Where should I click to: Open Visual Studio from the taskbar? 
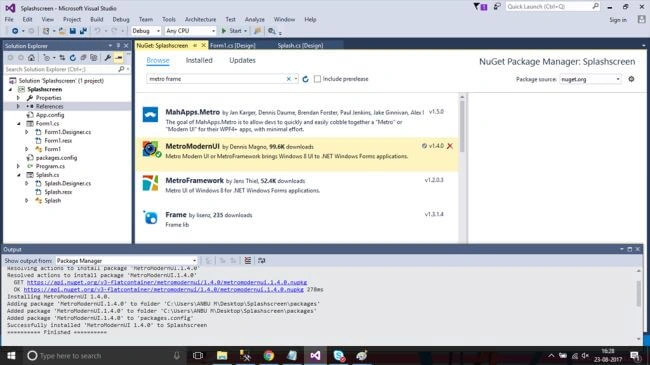click(315, 355)
